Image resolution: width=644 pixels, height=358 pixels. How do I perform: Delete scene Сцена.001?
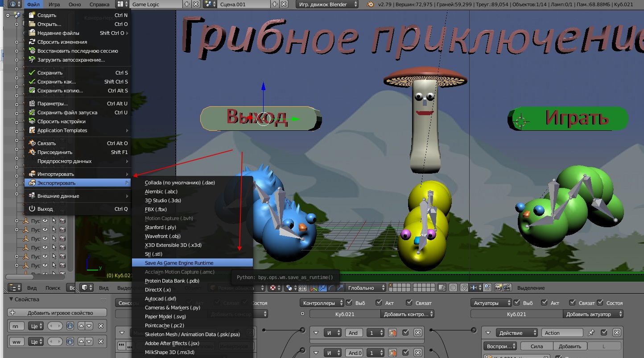click(x=283, y=4)
